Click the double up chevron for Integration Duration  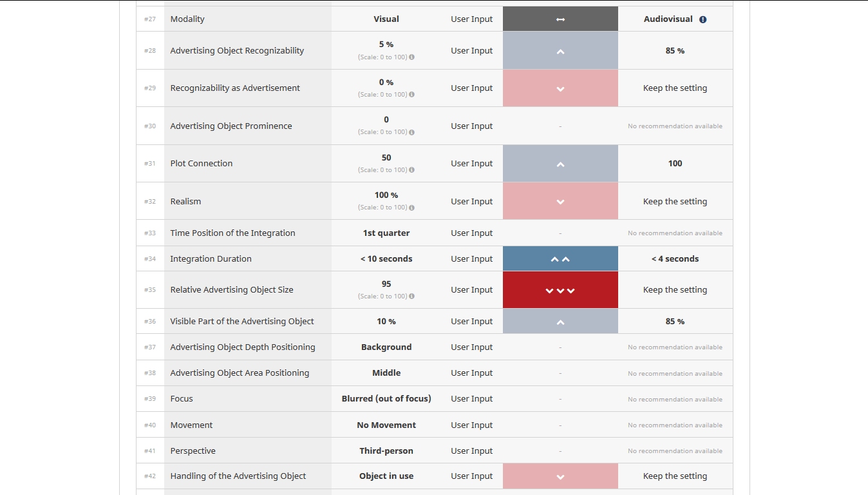click(560, 259)
